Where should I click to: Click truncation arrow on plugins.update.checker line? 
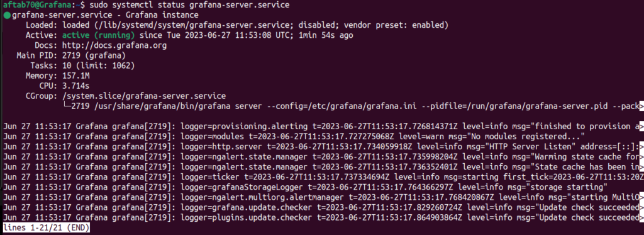pyautogui.click(x=641, y=217)
